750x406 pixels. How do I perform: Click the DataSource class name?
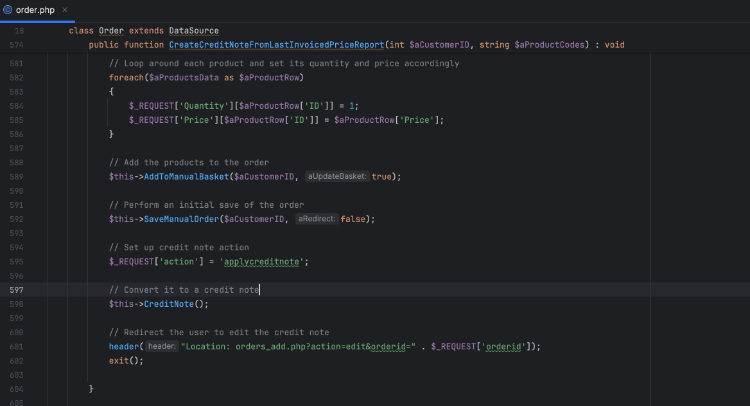tap(194, 31)
